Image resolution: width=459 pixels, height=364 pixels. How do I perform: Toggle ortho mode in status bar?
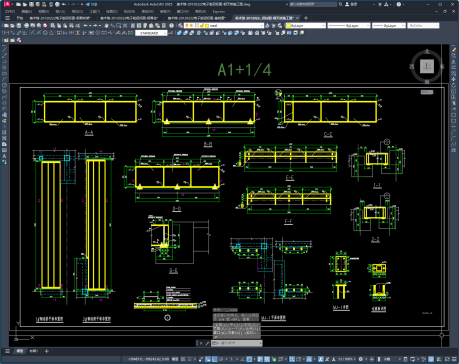coord(214,359)
